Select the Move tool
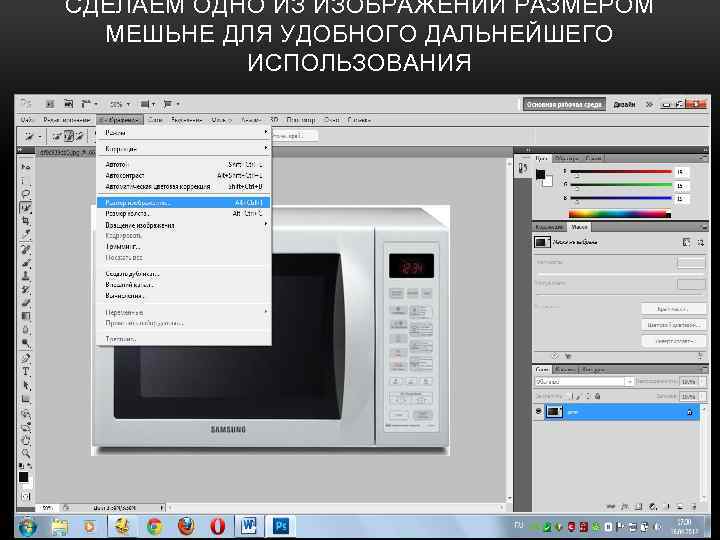 tap(26, 167)
